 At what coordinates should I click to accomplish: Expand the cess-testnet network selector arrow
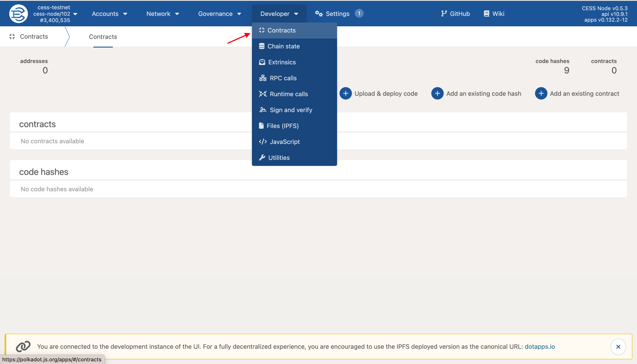click(75, 14)
